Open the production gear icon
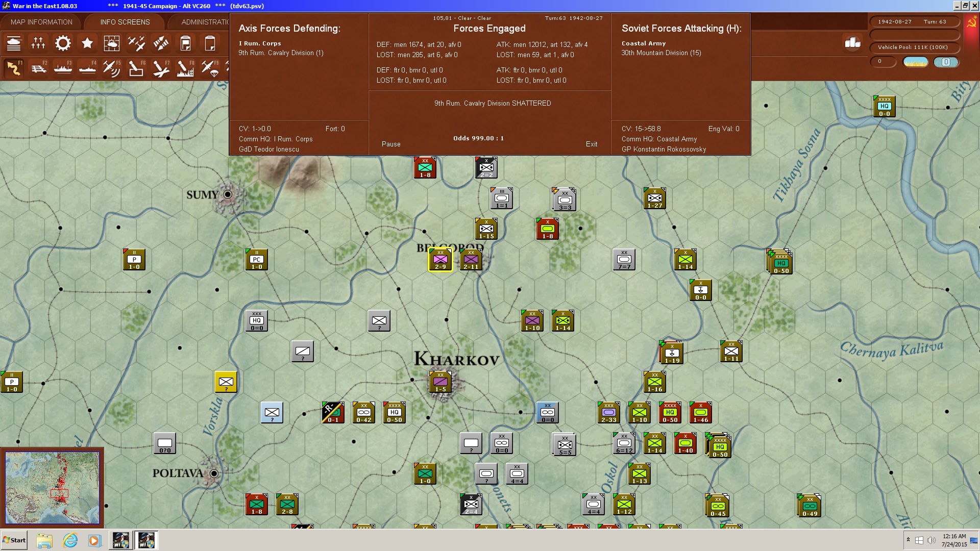 (63, 43)
